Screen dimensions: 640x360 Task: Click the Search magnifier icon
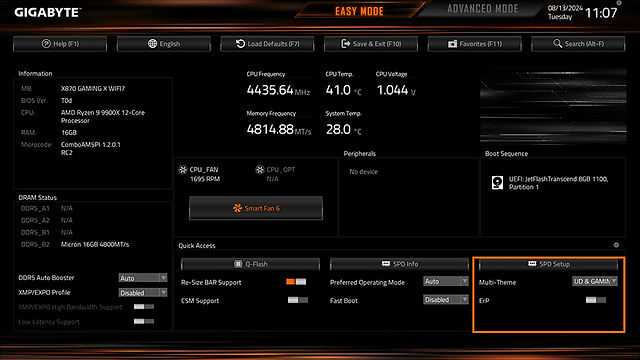coord(558,43)
